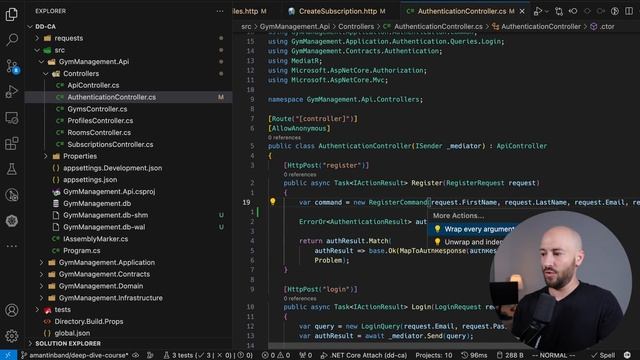Expand the requests folder
Screen dimensions: 640x360
pyautogui.click(x=37, y=38)
